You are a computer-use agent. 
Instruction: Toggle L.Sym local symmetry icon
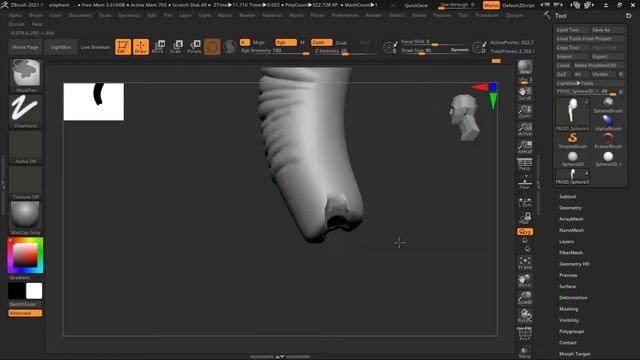point(525,202)
